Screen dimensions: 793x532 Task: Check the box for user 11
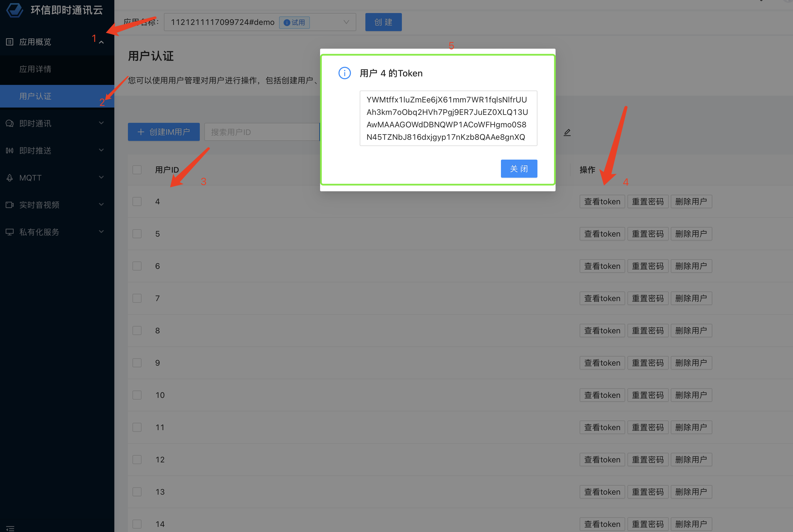[x=137, y=427]
